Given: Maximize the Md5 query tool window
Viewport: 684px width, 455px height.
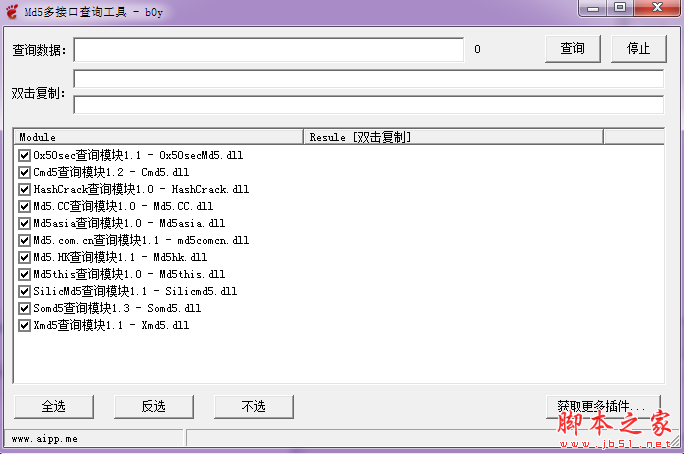Looking at the screenshot, I should pos(620,8).
